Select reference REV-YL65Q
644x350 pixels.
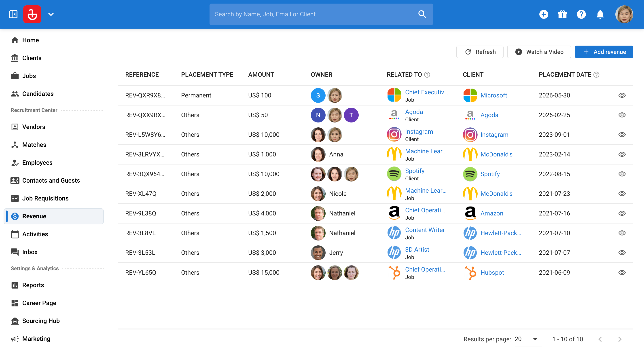[x=140, y=272]
